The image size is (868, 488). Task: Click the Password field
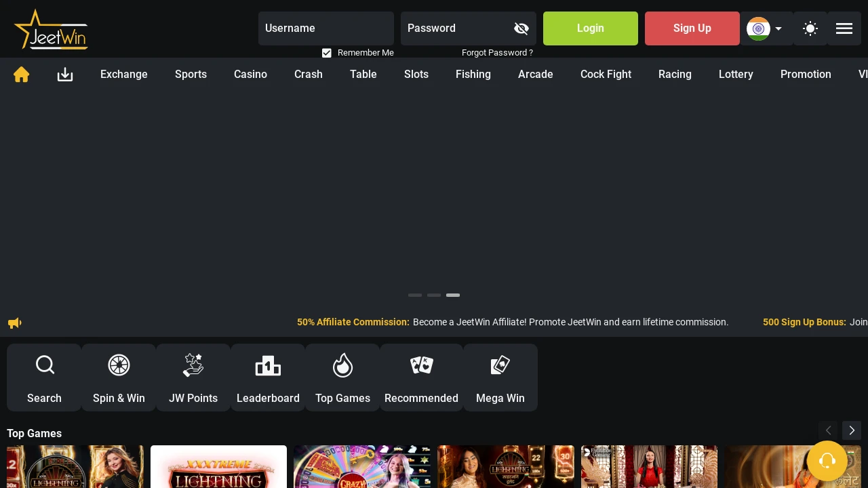469,28
